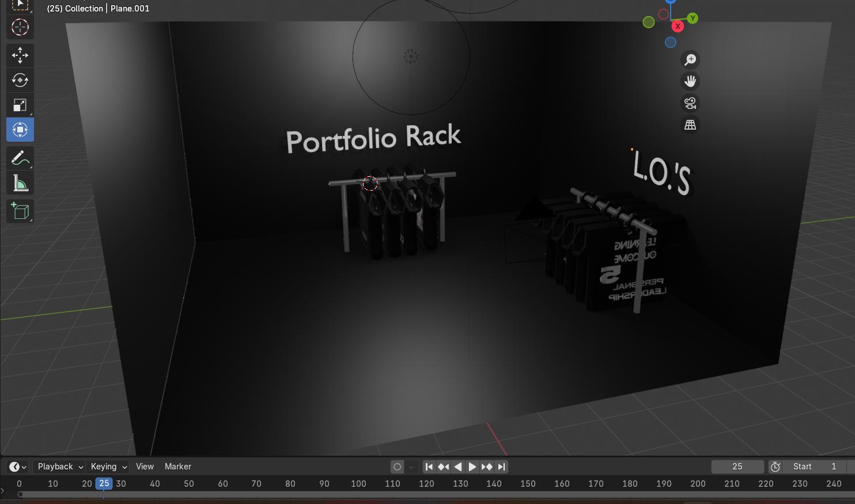
Task: Toggle perspective/orthographic grid icon
Action: [690, 124]
